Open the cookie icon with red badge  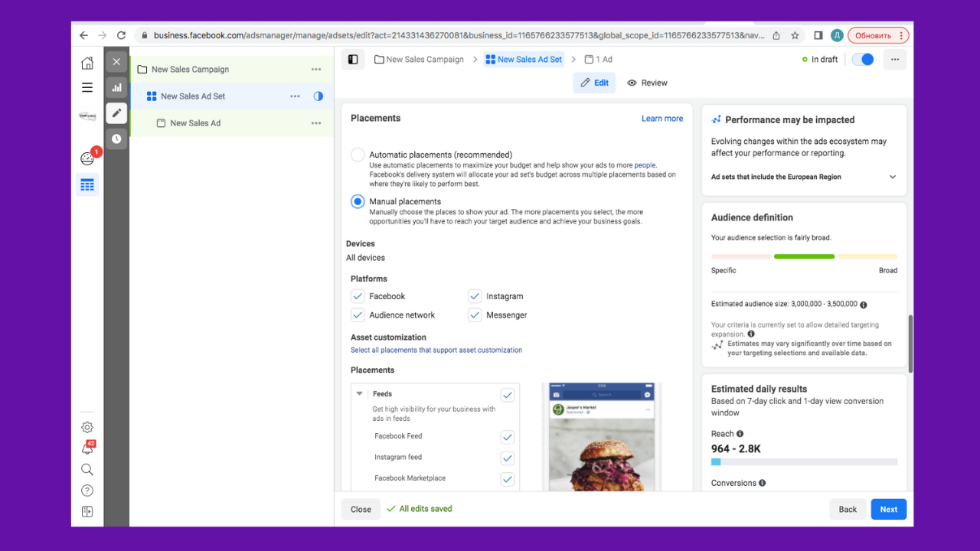pos(87,158)
